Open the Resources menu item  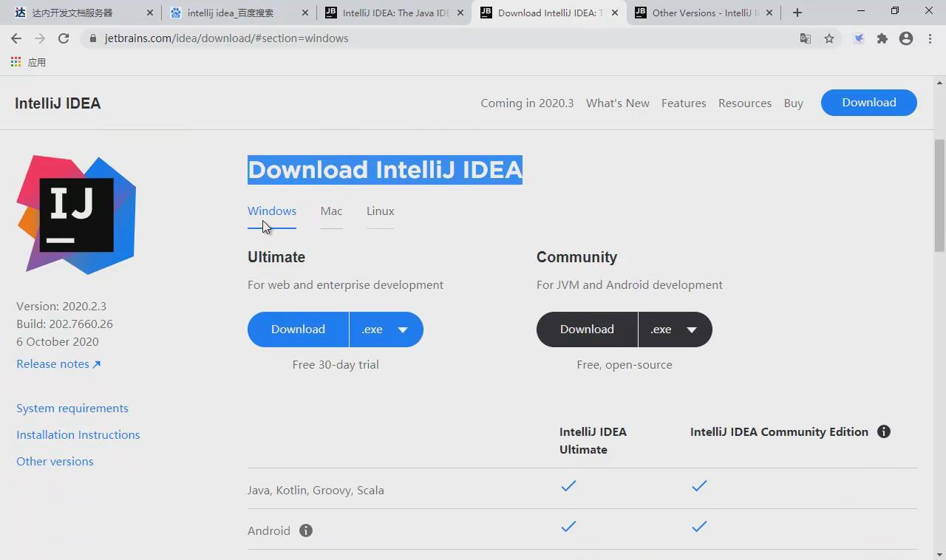(745, 103)
